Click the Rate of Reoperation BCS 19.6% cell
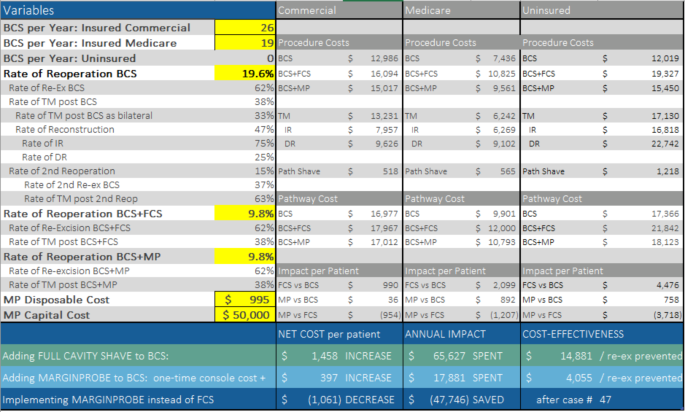The height and width of the screenshot is (412, 685). (245, 73)
